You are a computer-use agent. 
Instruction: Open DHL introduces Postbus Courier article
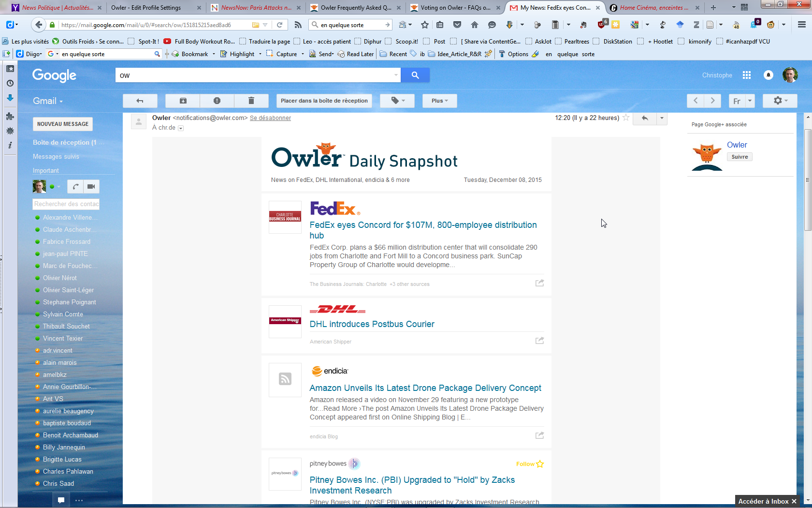[372, 324]
